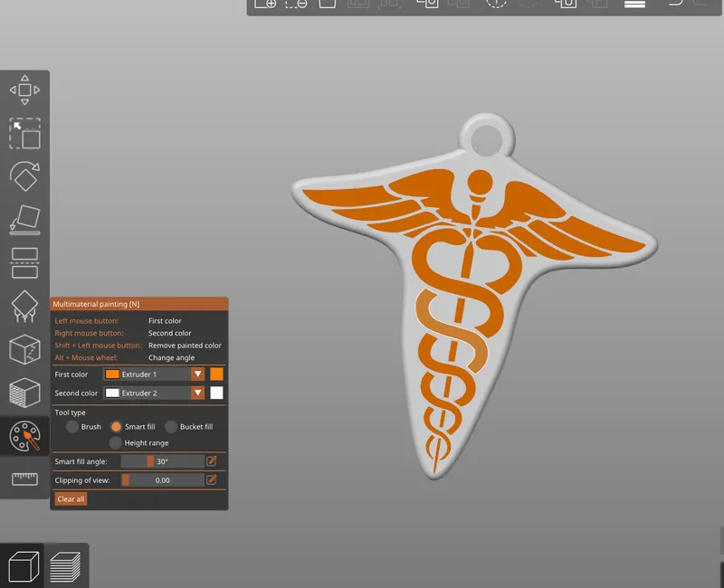Click the 'Clipping of view:' label
724x588 pixels.
(x=82, y=480)
